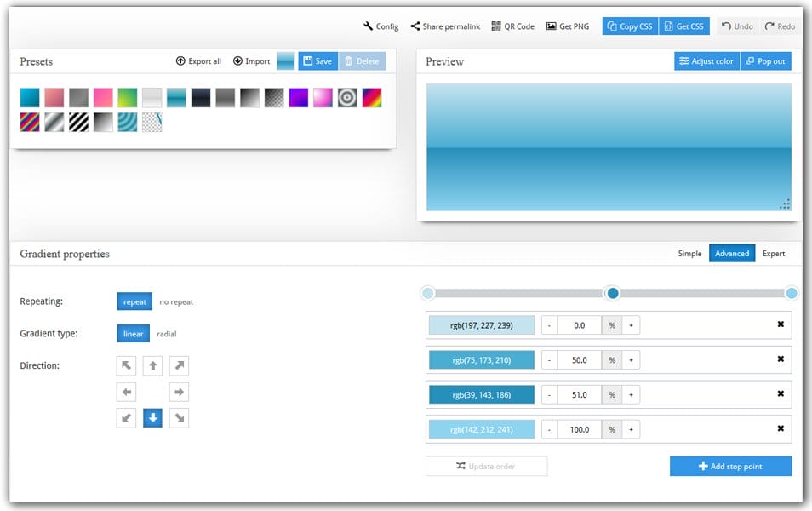The height and width of the screenshot is (511, 812).
Task: Select the upward direction arrow
Action: point(152,365)
